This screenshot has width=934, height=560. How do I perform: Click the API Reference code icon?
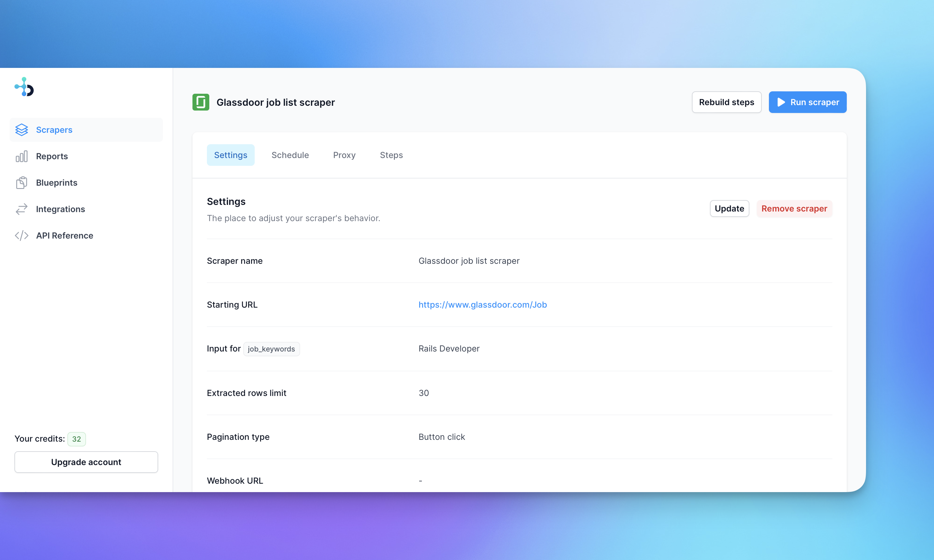pos(22,236)
